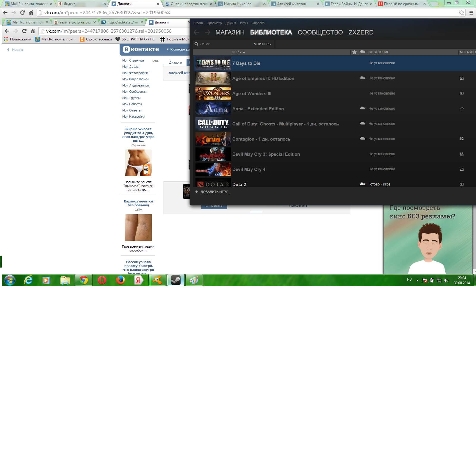Open Windows Explorer folder in taskbar
The width and height of the screenshot is (476, 459).
pyautogui.click(x=65, y=280)
